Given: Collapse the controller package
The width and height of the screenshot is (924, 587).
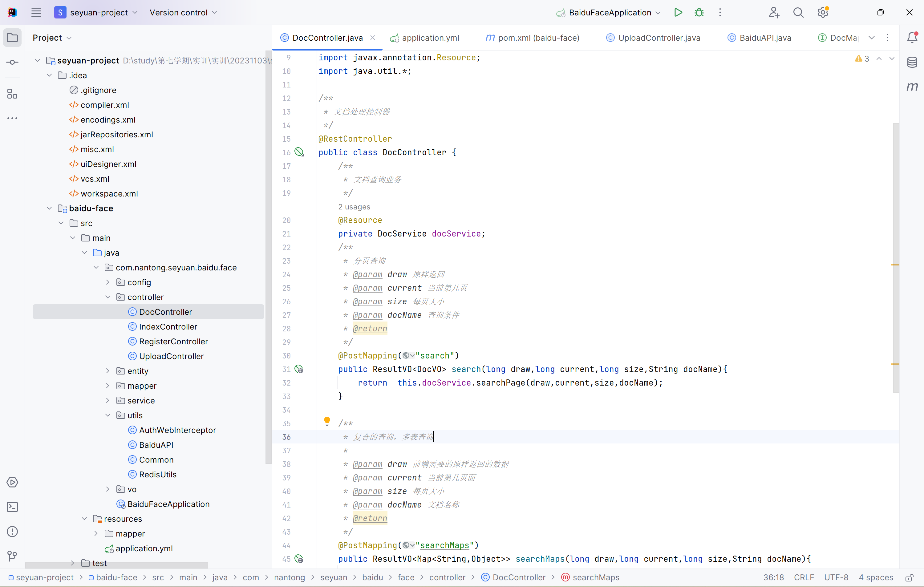Looking at the screenshot, I should tap(108, 297).
